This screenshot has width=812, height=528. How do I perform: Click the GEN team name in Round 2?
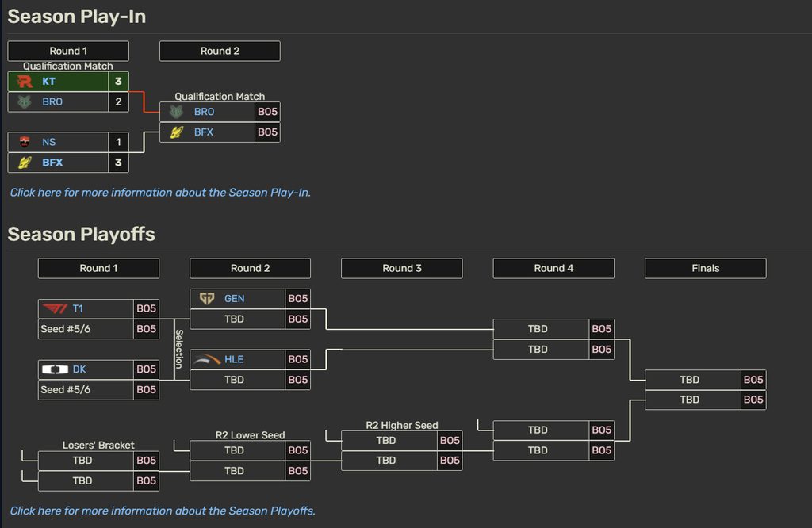coord(234,299)
